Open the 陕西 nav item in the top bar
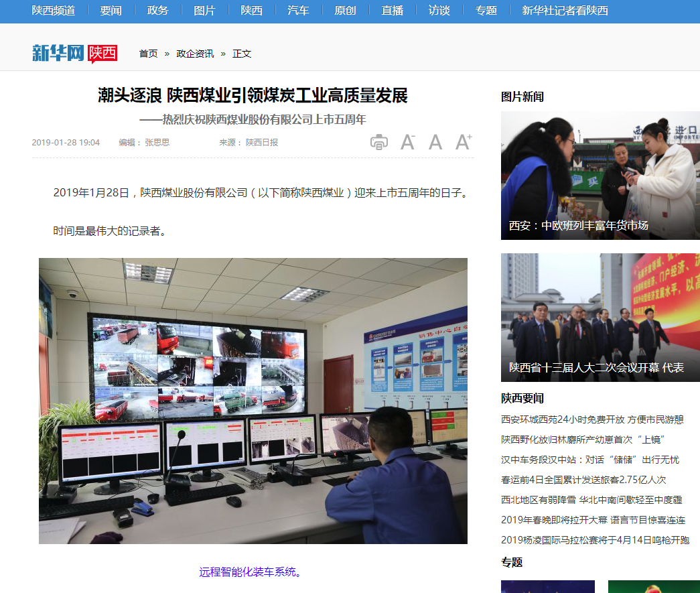The height and width of the screenshot is (593, 700). [x=251, y=10]
